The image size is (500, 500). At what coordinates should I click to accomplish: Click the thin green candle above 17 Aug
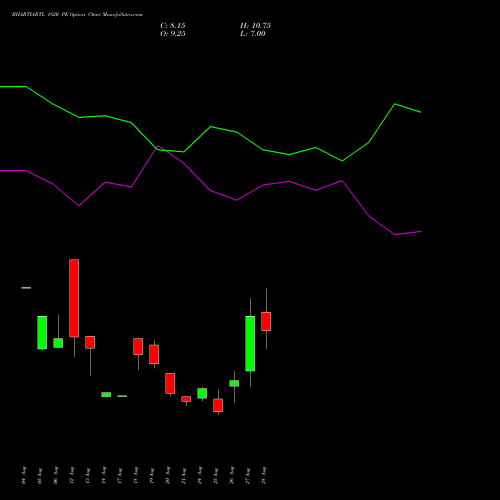click(122, 396)
